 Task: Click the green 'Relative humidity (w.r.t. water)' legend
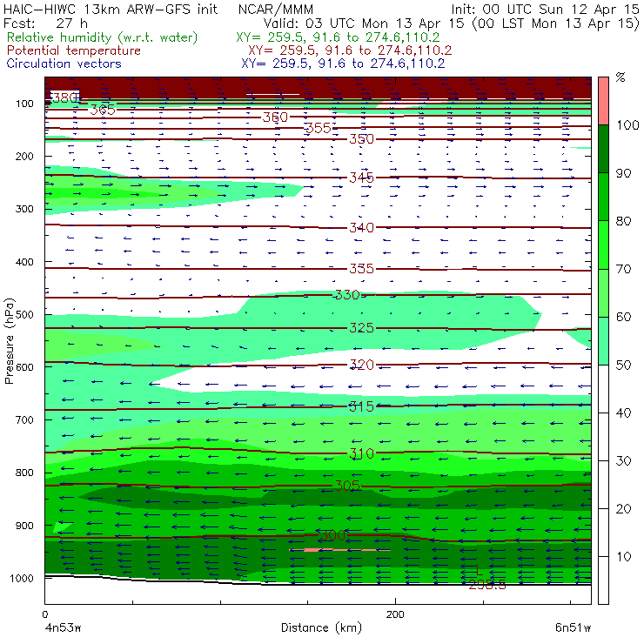[103, 37]
